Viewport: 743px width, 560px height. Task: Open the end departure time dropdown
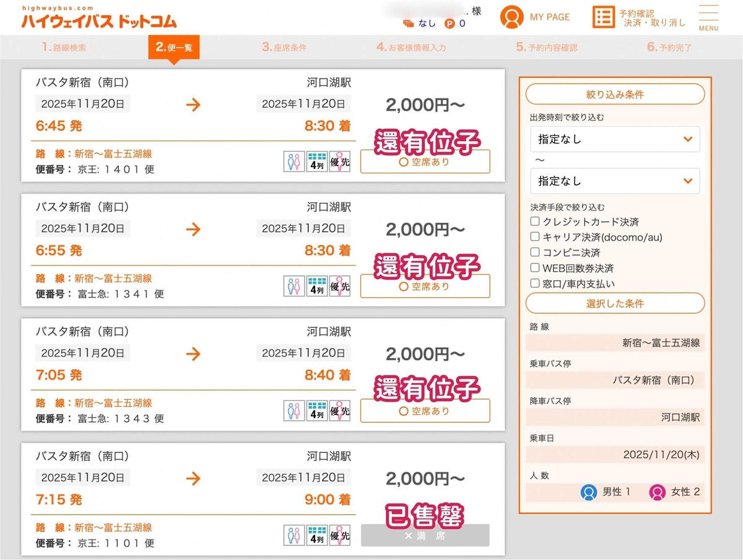(x=615, y=181)
